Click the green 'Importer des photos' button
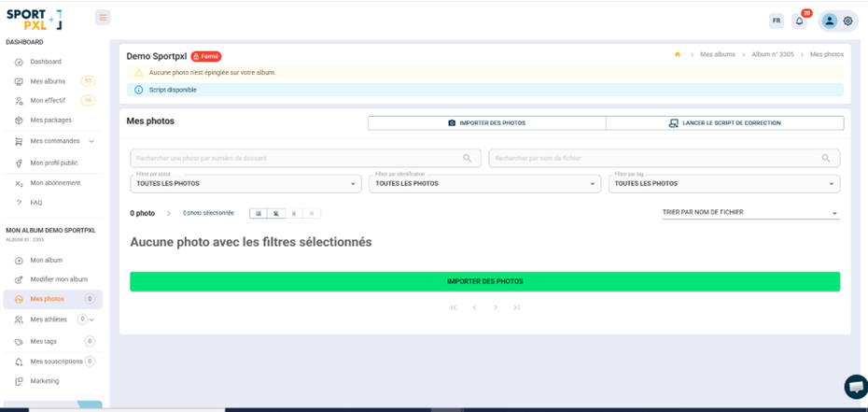Image resolution: width=868 pixels, height=412 pixels. (x=484, y=281)
